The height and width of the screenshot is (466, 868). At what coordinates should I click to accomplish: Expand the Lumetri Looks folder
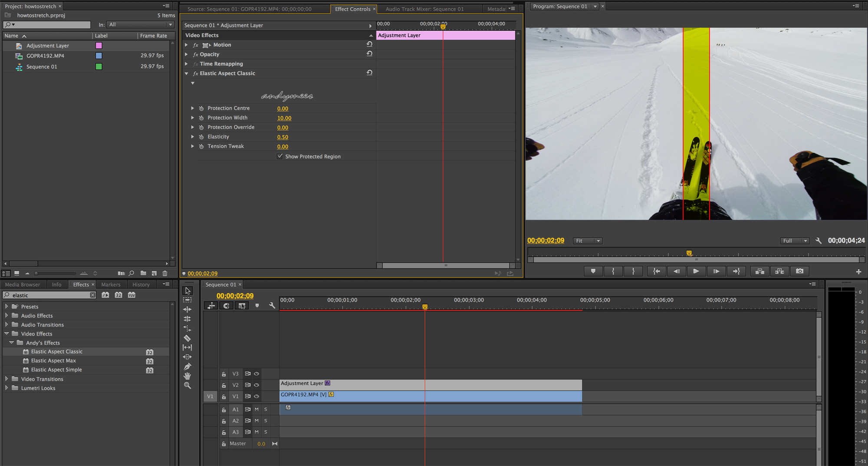7,388
